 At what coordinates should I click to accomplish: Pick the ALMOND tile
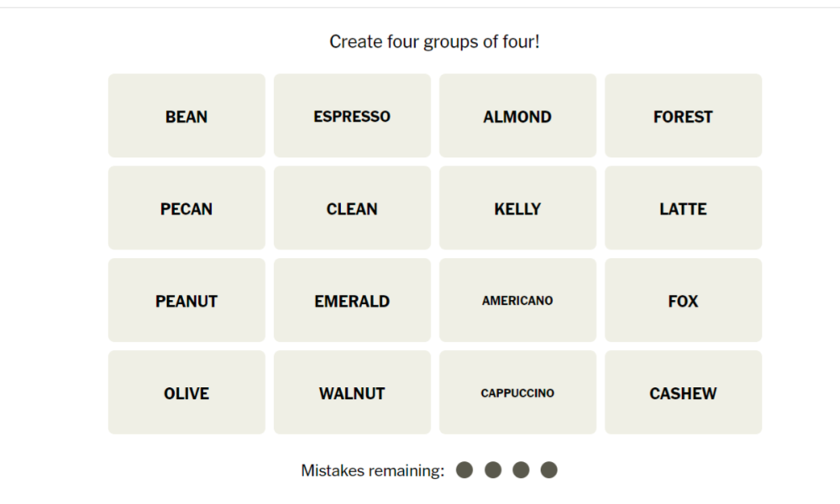[x=517, y=116]
